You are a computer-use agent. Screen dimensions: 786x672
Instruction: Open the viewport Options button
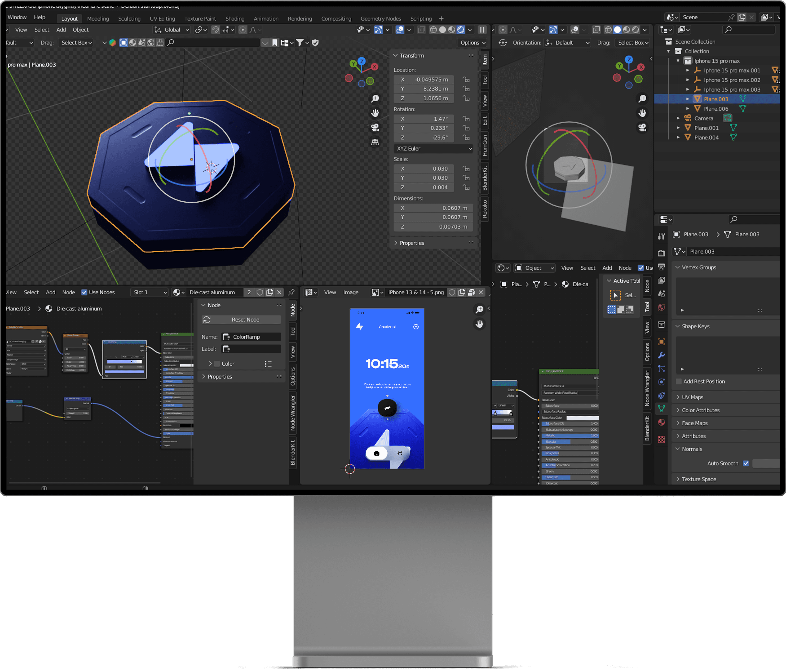pyautogui.click(x=472, y=43)
